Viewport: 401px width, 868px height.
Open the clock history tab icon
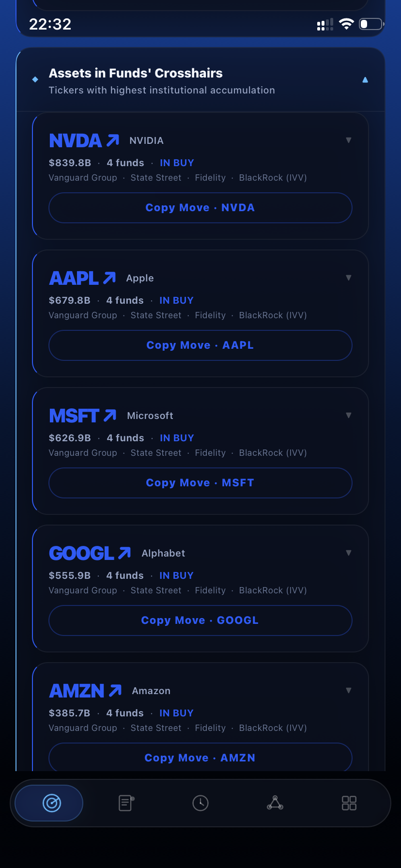200,803
